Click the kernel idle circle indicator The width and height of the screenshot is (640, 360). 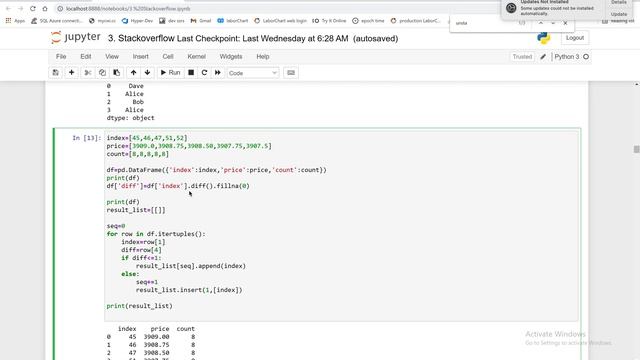(586, 57)
